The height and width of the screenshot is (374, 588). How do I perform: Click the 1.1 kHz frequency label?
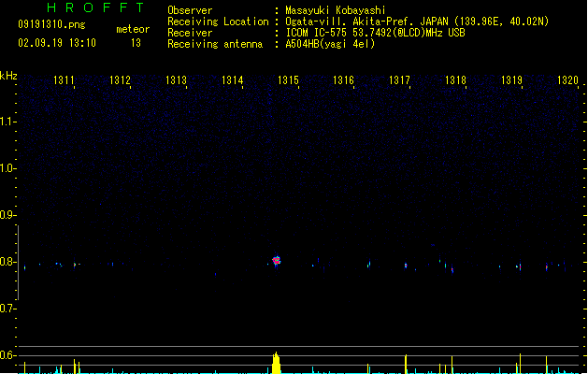point(7,122)
